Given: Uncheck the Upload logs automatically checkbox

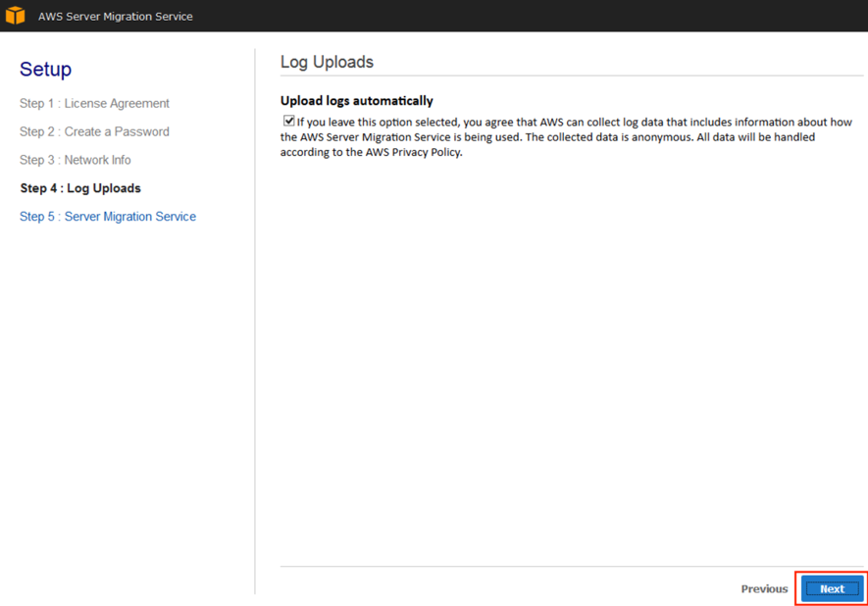Looking at the screenshot, I should pos(288,121).
